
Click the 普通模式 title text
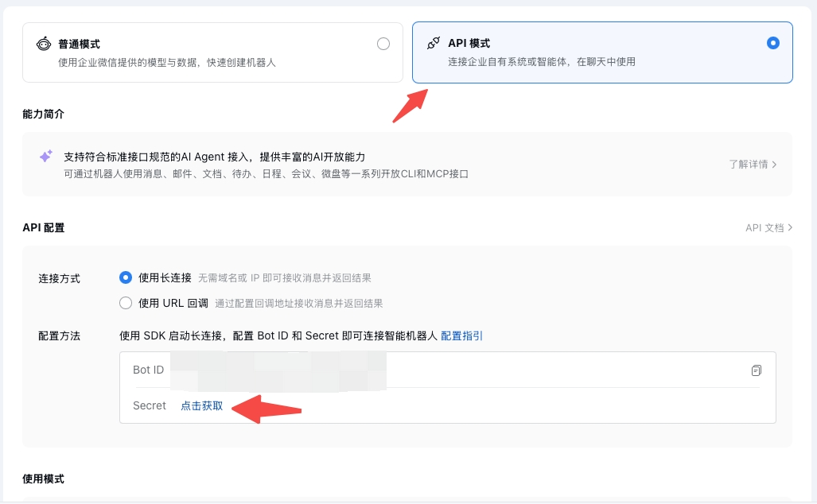tap(79, 45)
